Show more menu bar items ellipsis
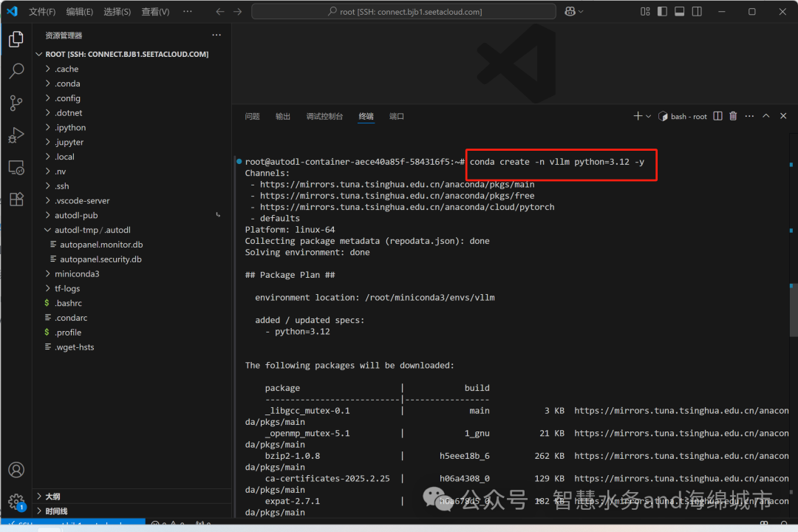 tap(187, 11)
